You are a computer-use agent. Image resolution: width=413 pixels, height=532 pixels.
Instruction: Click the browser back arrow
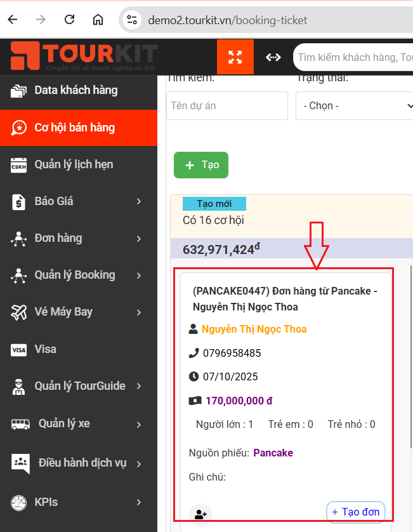click(13, 20)
